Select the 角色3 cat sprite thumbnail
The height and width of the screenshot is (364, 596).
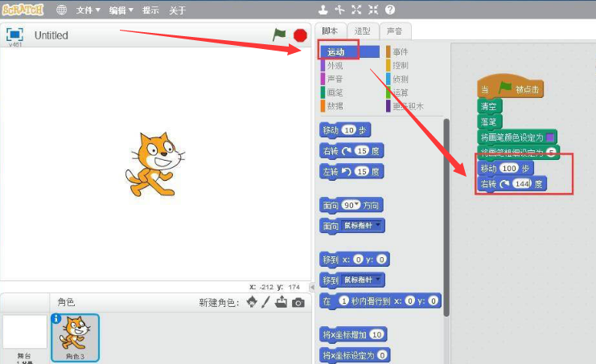(75, 337)
